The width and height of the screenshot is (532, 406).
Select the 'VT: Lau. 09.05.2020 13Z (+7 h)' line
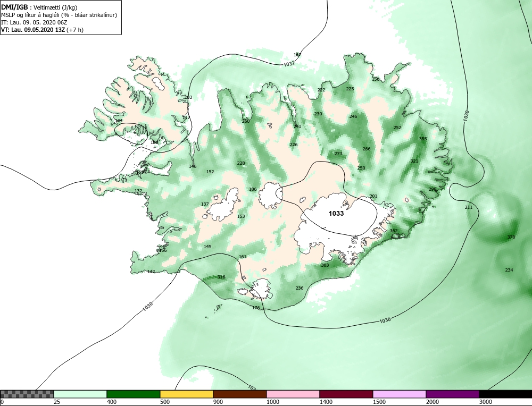42,29
